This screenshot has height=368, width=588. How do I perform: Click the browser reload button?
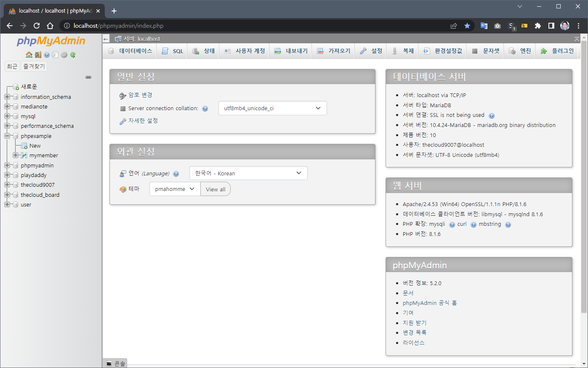point(37,26)
